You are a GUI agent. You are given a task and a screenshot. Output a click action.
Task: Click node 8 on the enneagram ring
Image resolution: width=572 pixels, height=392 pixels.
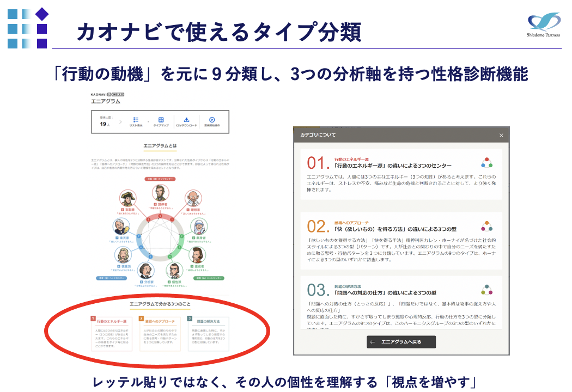tap(148, 219)
